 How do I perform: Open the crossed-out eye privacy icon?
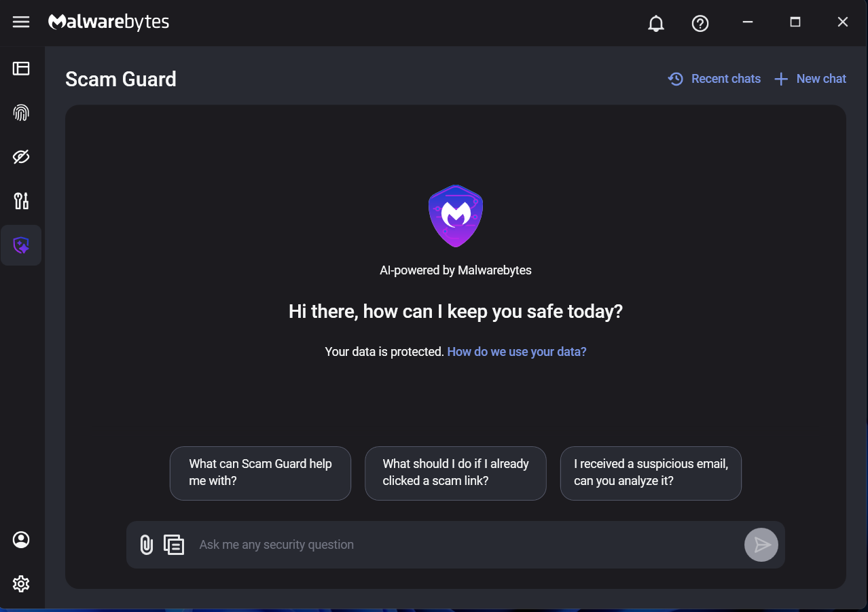[21, 157]
